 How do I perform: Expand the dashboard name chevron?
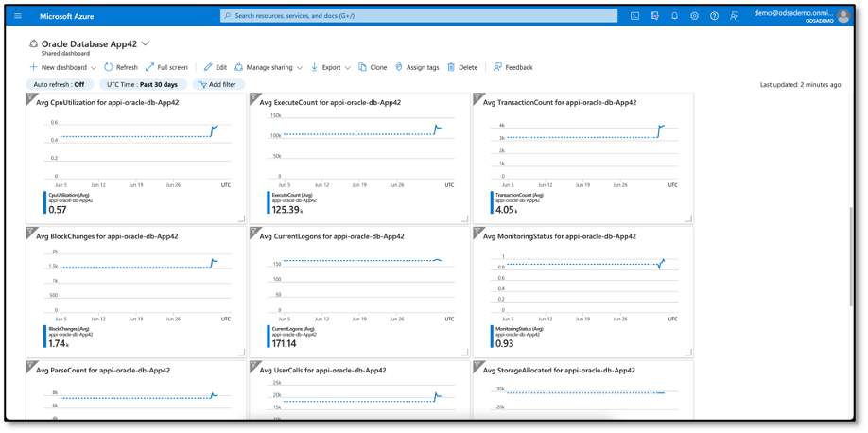coord(146,43)
